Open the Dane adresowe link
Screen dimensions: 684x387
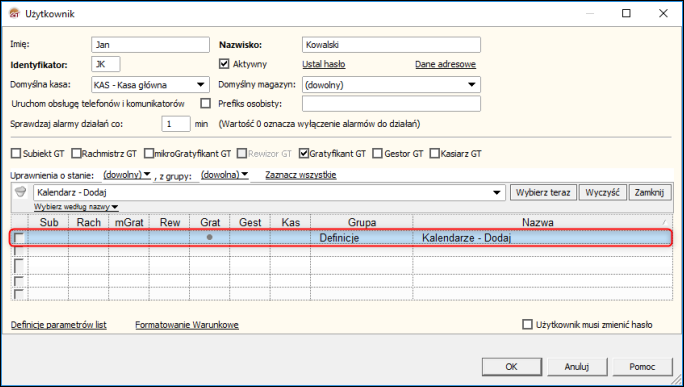[445, 64]
